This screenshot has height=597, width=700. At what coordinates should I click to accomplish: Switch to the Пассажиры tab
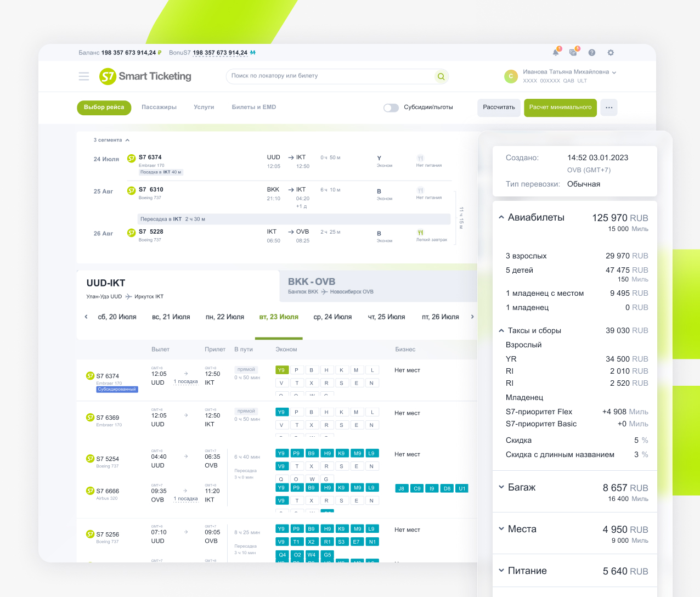pyautogui.click(x=159, y=108)
